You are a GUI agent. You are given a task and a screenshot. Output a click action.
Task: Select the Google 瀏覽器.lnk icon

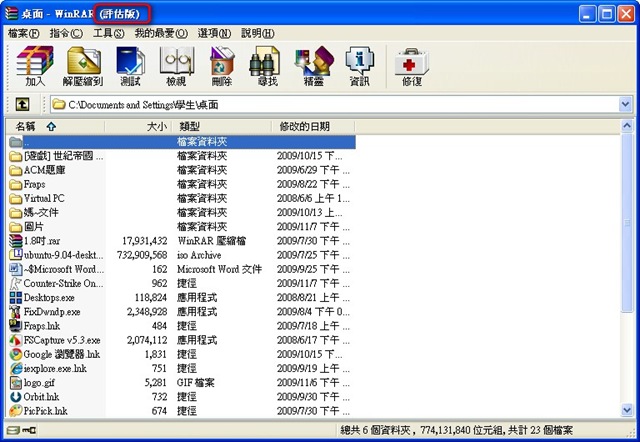pyautogui.click(x=16, y=354)
